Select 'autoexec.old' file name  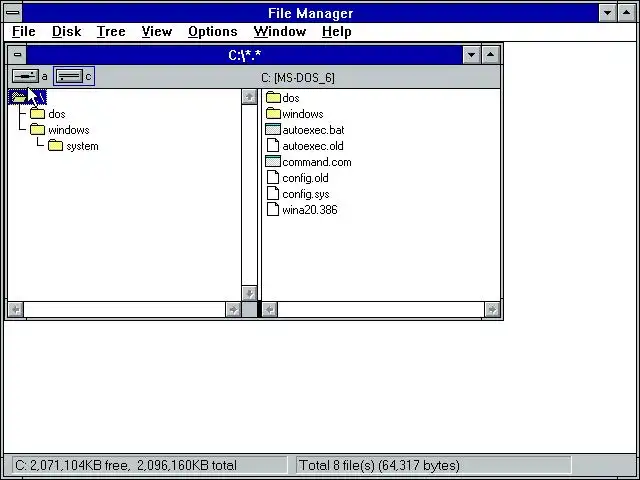(x=313, y=146)
